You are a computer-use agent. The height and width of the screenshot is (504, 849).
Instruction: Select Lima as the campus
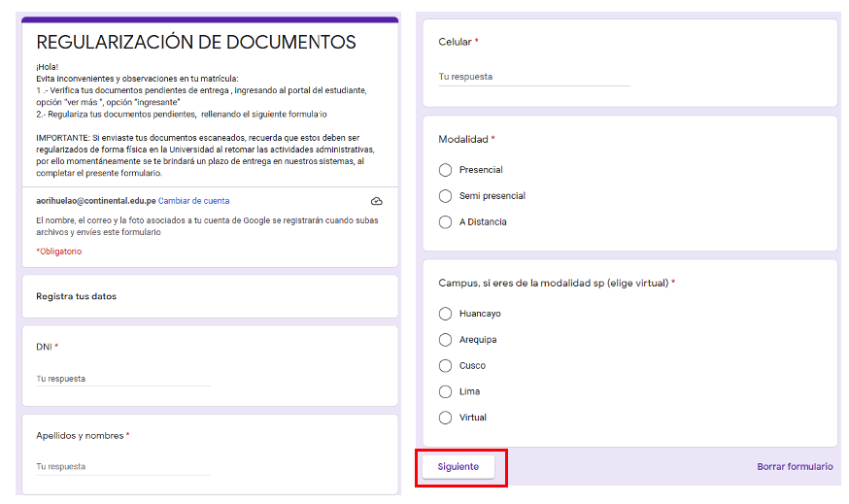pos(445,391)
